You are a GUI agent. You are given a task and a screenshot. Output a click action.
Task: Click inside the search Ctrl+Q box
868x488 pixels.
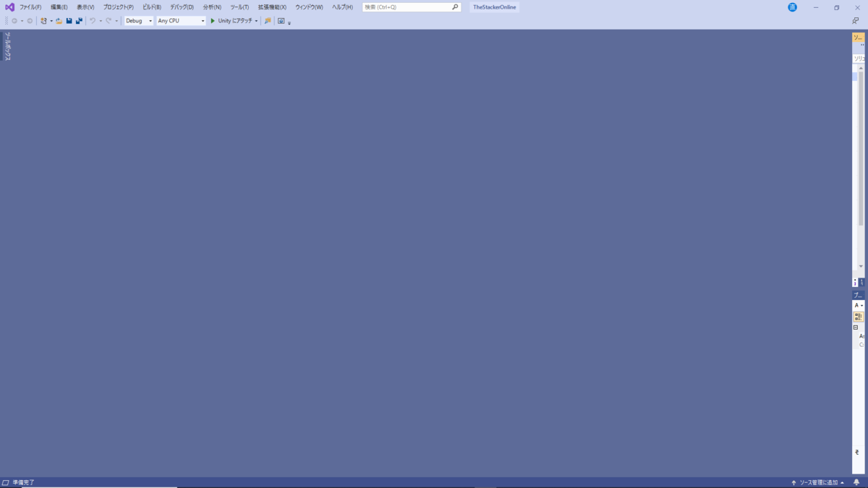[x=409, y=7]
